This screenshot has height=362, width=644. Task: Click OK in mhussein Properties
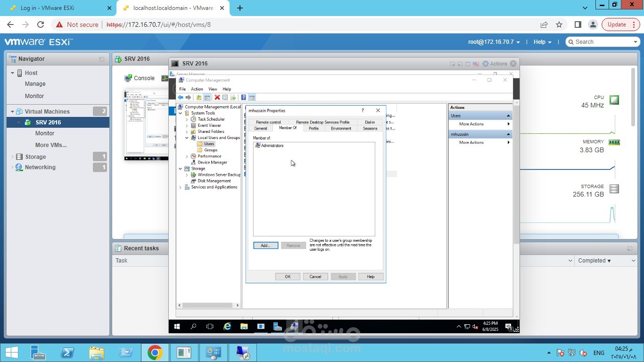pyautogui.click(x=288, y=277)
